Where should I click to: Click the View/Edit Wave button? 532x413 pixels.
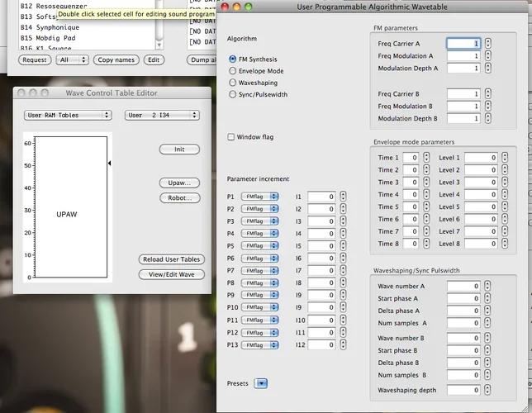(x=171, y=274)
